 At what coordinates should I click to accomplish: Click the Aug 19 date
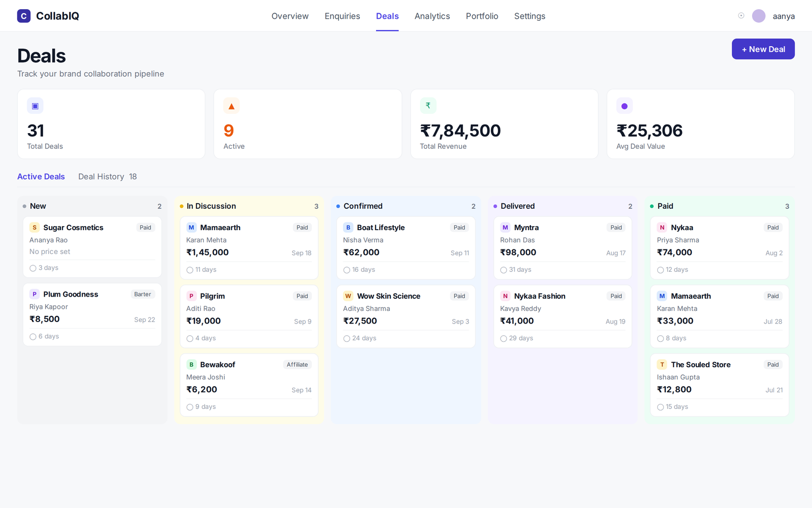(x=616, y=322)
